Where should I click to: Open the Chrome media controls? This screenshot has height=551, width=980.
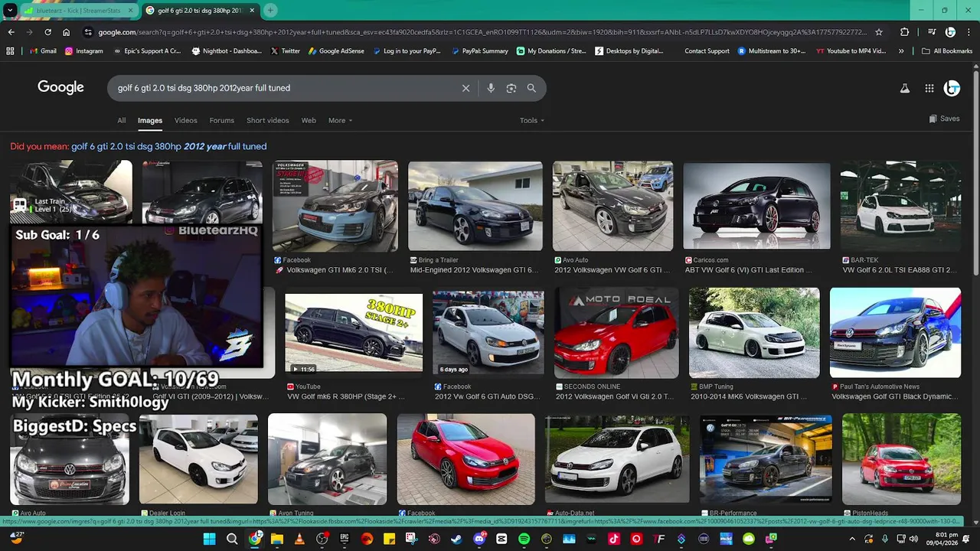click(x=932, y=32)
